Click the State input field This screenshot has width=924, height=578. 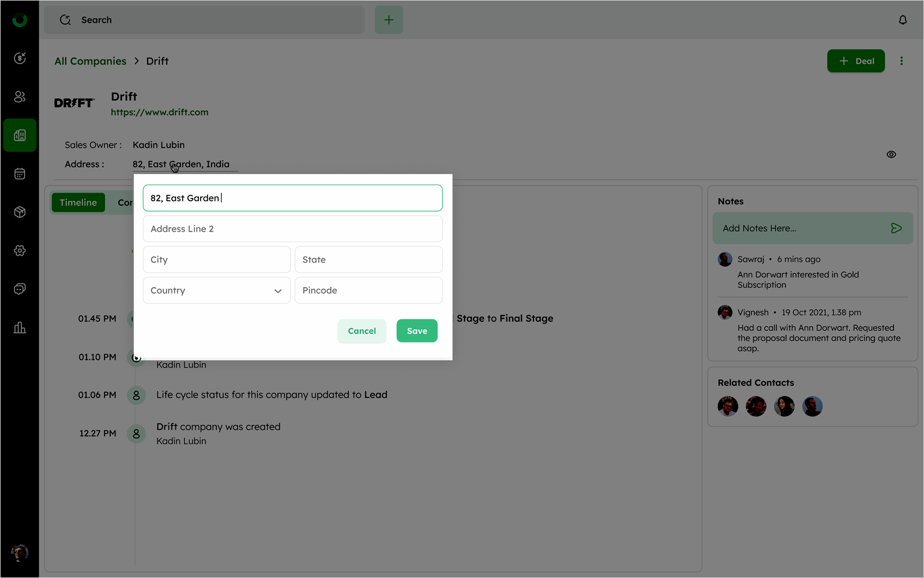pos(369,260)
